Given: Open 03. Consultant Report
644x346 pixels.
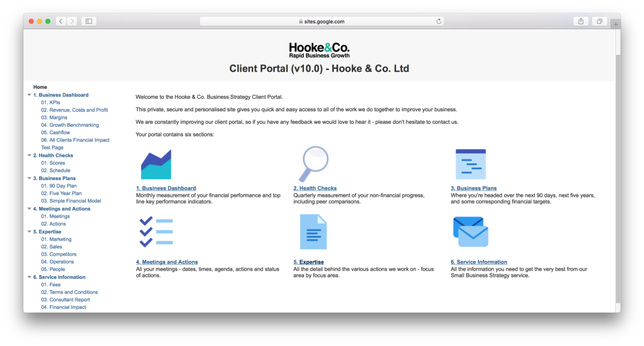Looking at the screenshot, I should click(66, 300).
